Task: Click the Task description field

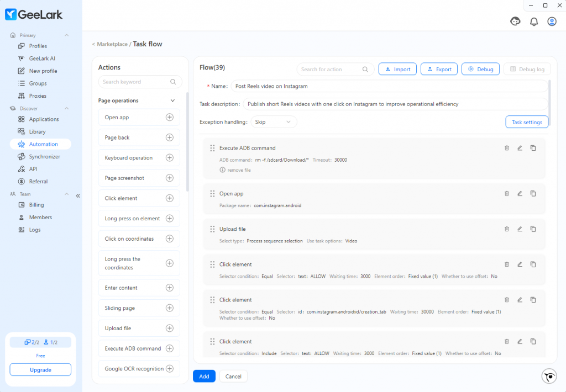Action: (395, 104)
